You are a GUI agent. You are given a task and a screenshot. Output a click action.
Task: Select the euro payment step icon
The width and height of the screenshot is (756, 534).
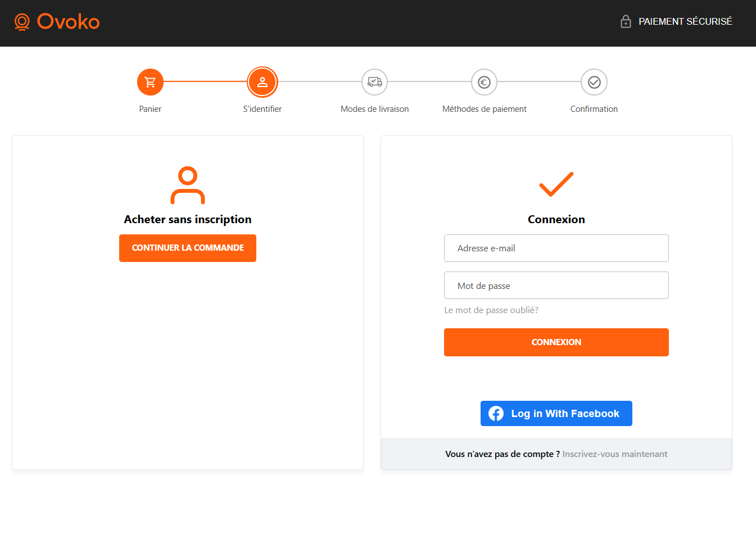click(484, 83)
